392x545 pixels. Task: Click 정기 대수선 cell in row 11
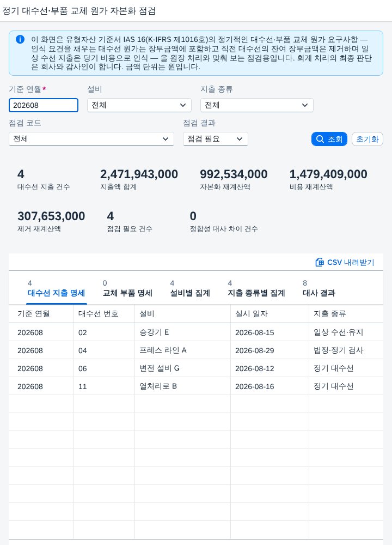click(x=346, y=386)
